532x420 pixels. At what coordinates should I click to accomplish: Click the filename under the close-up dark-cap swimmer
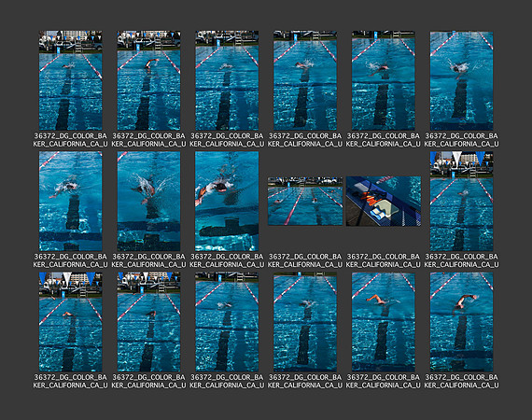[227, 260]
